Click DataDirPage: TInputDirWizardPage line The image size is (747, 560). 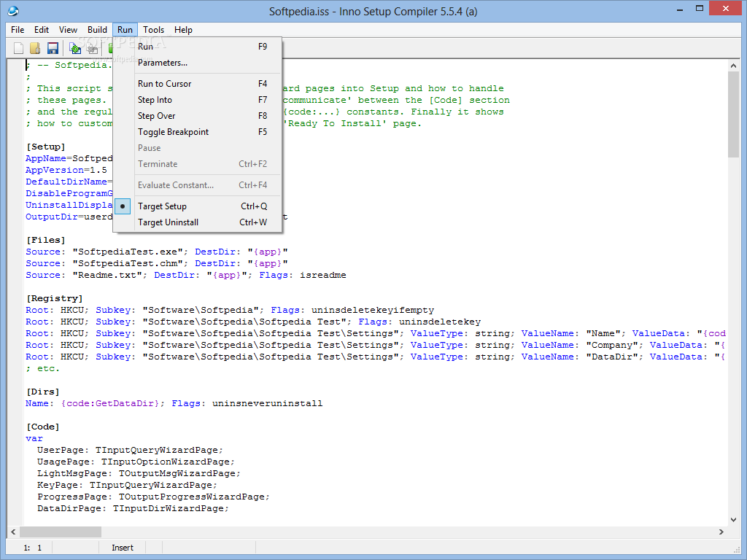(133, 508)
